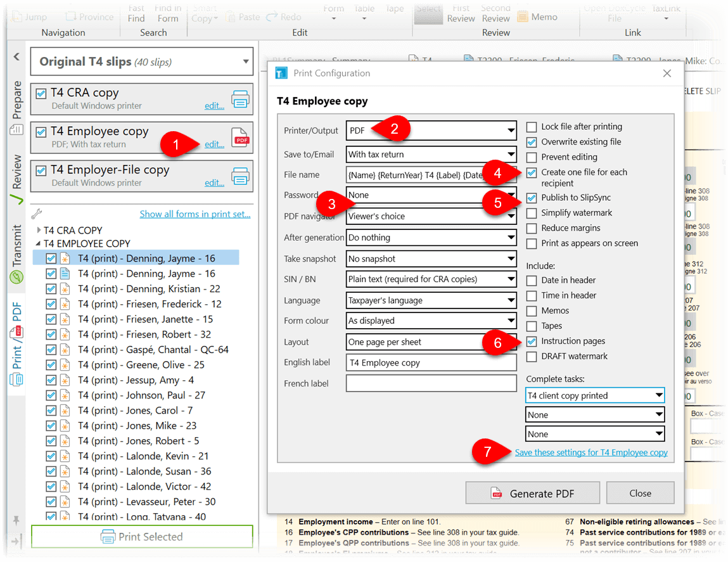Viewport: 728px width, 562px height.
Task: Click the form icon for Jessup, Amy - 4
Action: pos(65,380)
